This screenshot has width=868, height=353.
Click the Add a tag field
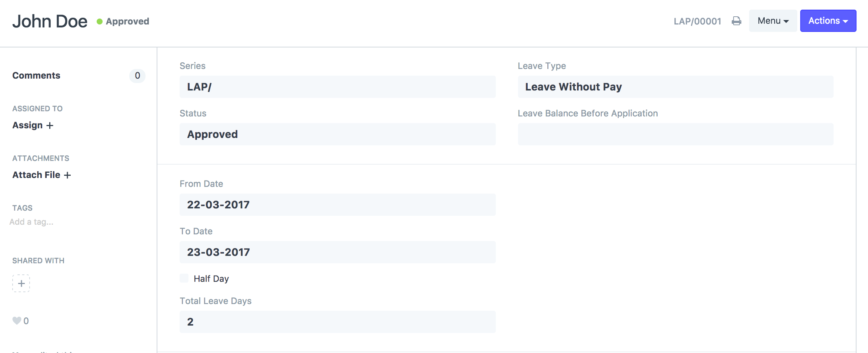[x=31, y=222]
